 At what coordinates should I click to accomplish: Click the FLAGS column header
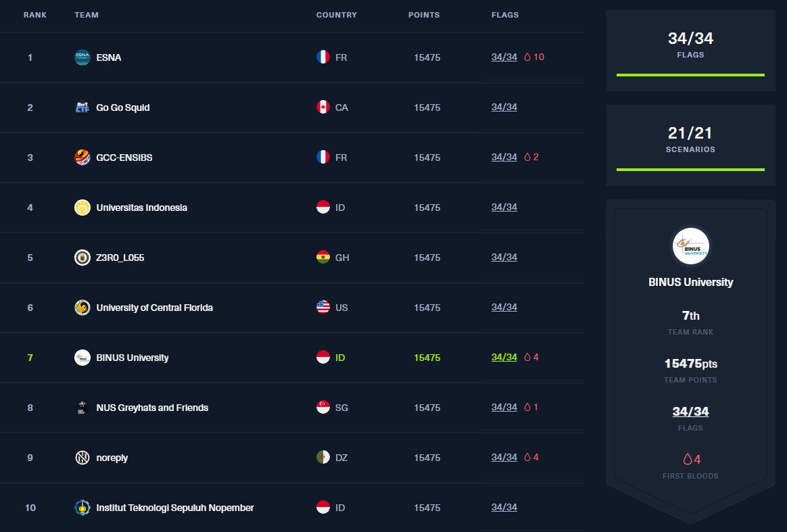[506, 15]
